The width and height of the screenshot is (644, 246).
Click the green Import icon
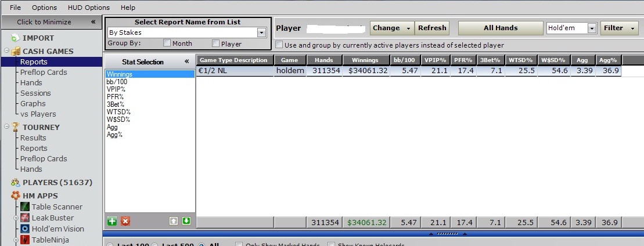15,38
